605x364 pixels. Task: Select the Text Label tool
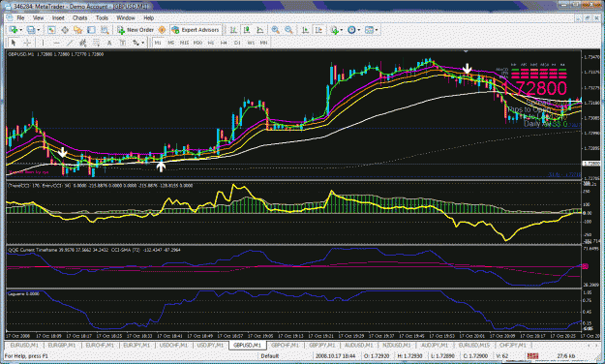coord(122,43)
